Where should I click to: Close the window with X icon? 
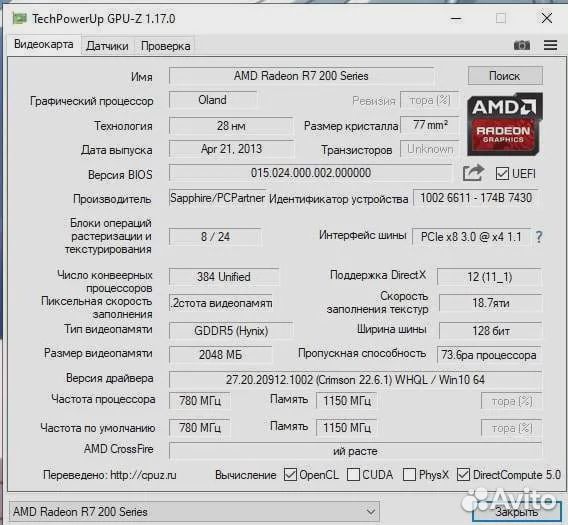click(547, 18)
